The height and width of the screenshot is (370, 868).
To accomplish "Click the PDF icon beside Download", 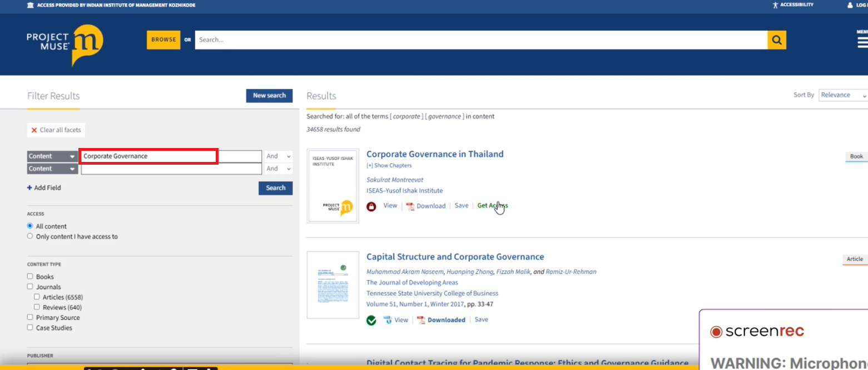I will 410,206.
